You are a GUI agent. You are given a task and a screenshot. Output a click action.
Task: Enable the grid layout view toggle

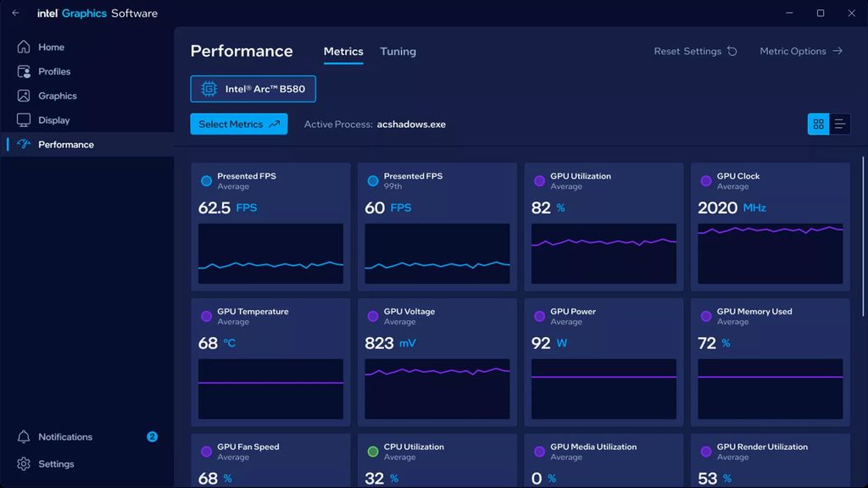click(x=818, y=124)
